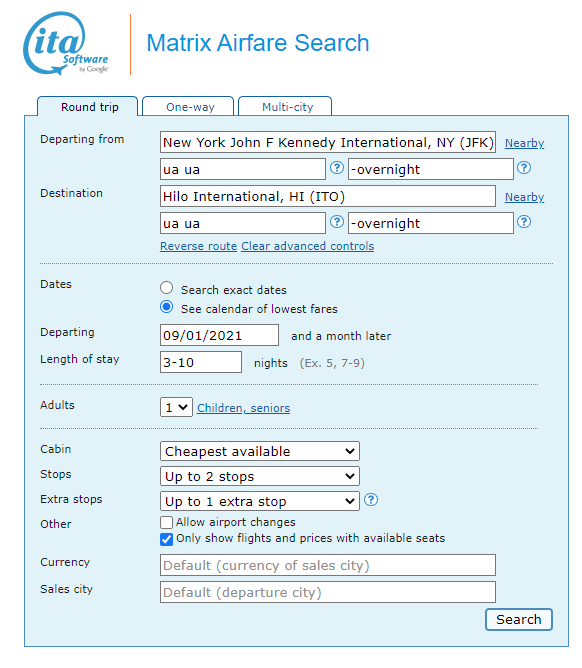Viewport: 582px width, 668px height.
Task: Switch to the Multi-city tab
Action: (285, 107)
